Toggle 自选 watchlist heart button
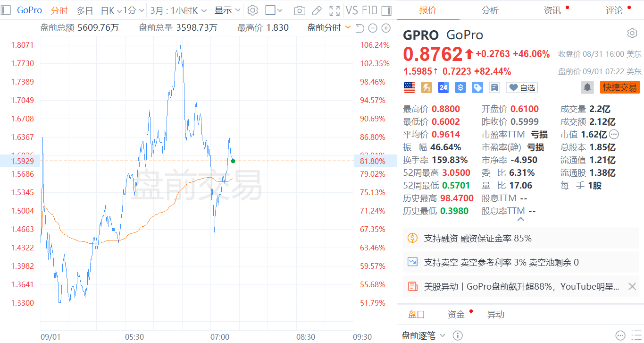Viewport: 644px width, 343px height. click(x=521, y=87)
